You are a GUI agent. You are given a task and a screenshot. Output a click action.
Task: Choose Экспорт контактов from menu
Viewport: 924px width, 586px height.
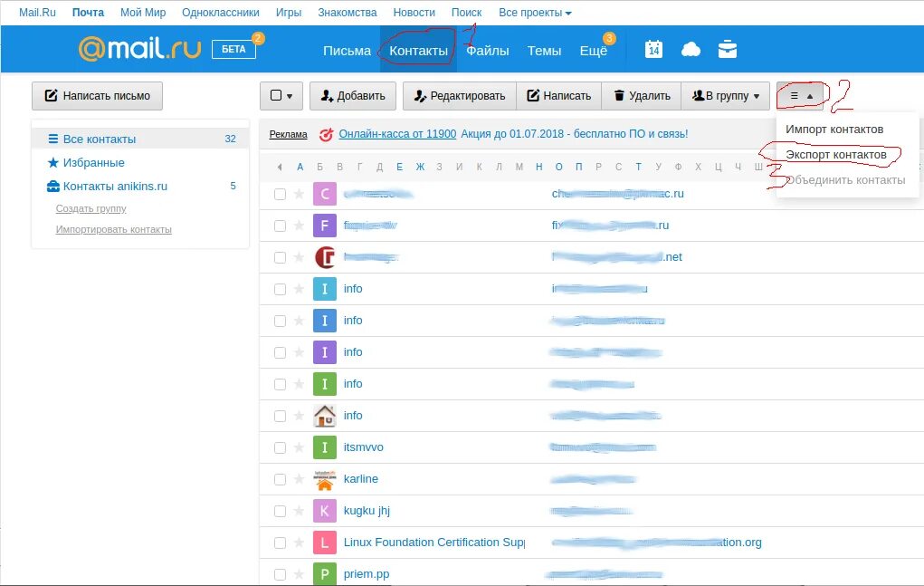point(835,155)
